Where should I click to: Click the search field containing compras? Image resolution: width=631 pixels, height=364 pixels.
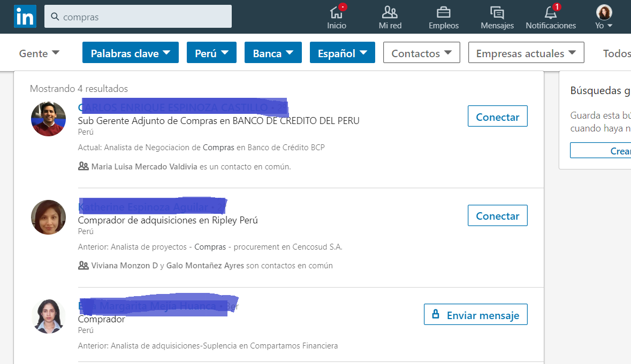click(x=145, y=17)
